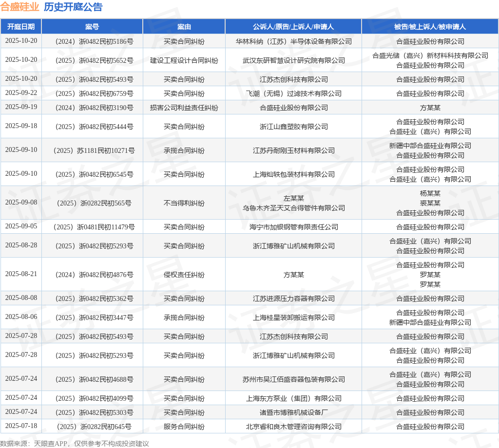Select the 案号 column header
This screenshot has width=499, height=448.
pos(92,27)
